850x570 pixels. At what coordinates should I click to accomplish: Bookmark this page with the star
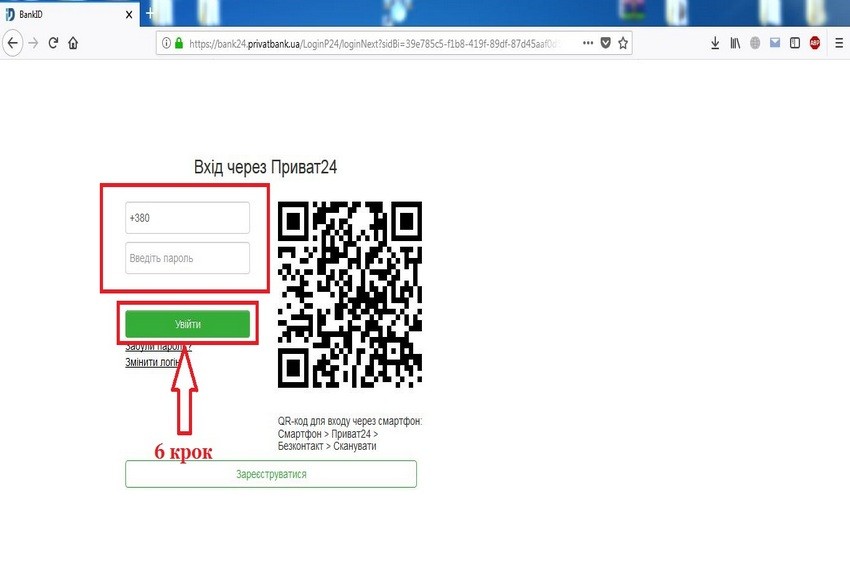click(623, 43)
